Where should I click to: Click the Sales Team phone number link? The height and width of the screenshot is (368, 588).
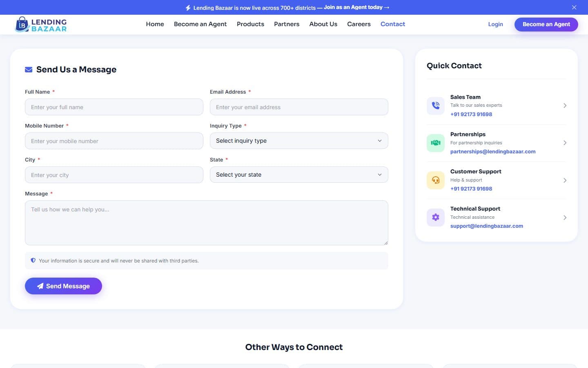click(471, 114)
